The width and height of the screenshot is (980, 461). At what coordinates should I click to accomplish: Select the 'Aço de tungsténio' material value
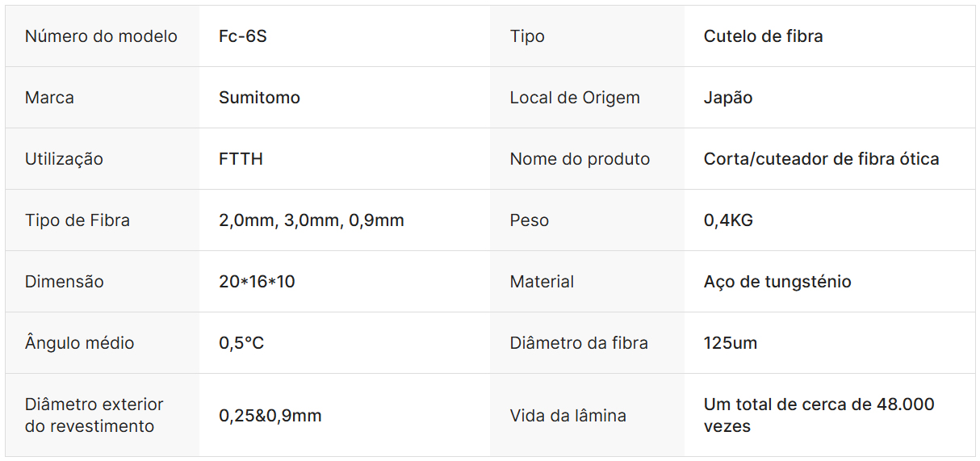coord(777,282)
